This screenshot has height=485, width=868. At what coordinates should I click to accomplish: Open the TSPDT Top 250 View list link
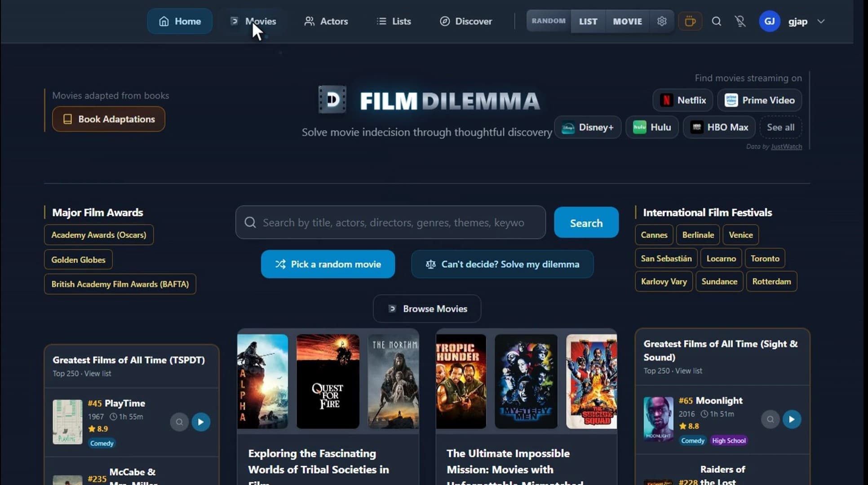click(x=97, y=374)
